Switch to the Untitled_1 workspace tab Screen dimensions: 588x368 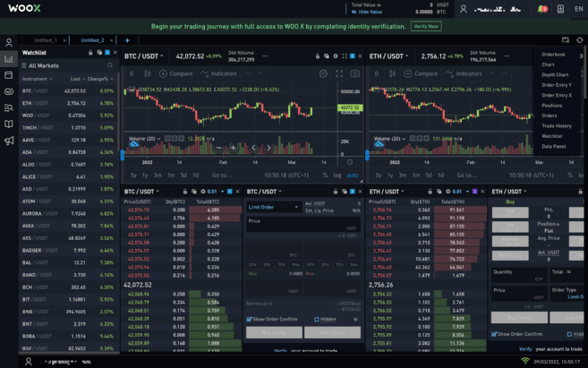coord(46,40)
